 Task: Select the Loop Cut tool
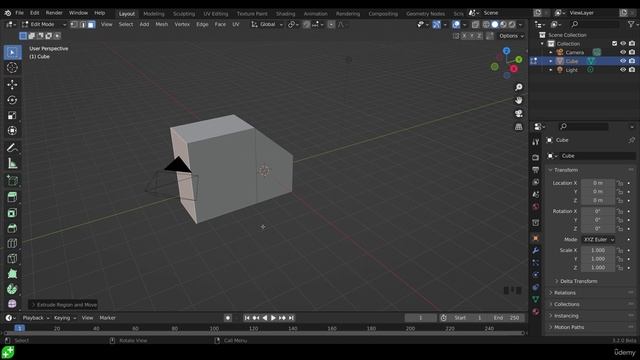pyautogui.click(x=12, y=243)
